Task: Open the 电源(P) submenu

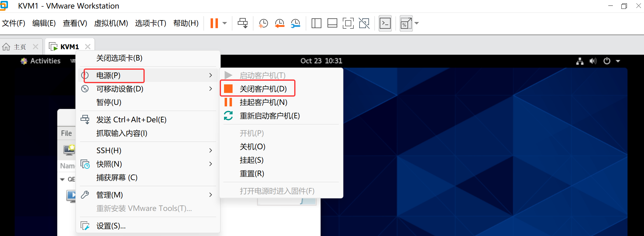Action: point(148,75)
